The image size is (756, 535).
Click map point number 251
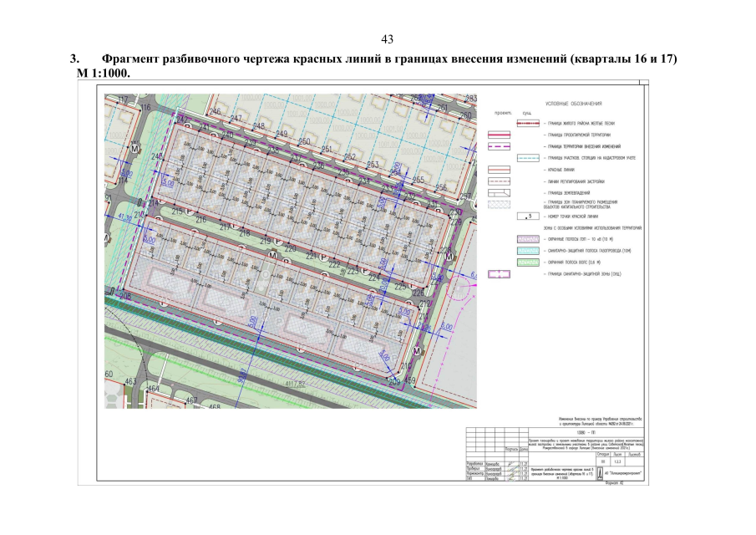pos(327,149)
